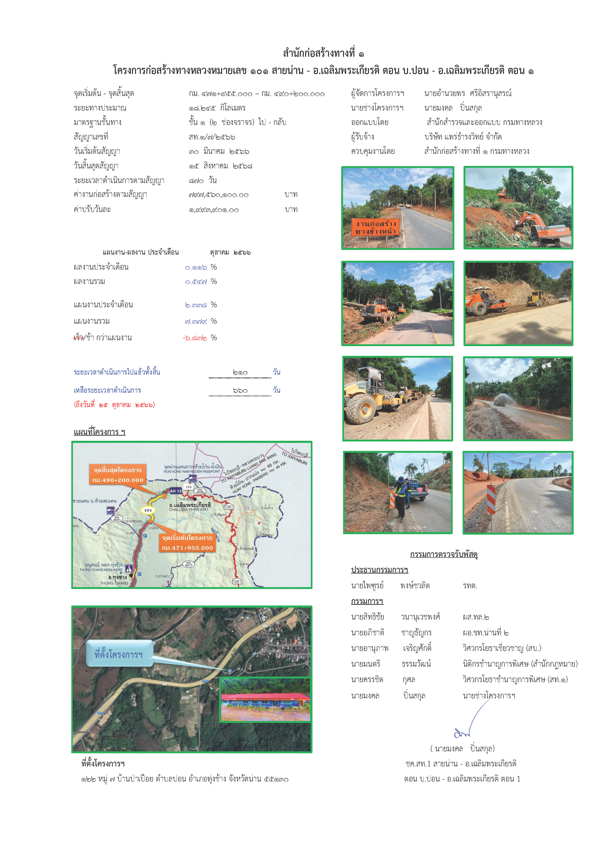Open photo of yellow road rollers in row
Viewport: 616px width, 862px height.
point(397,398)
